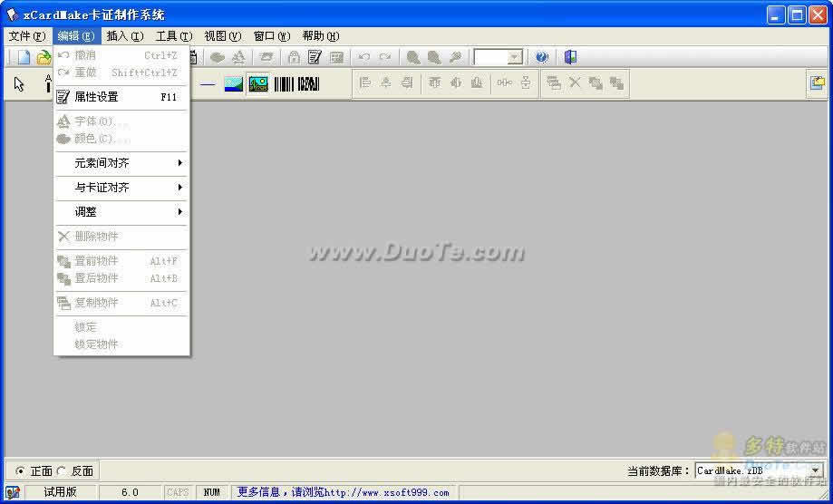Choose 锁定 menu entry
This screenshot has height=504, width=833.
[x=122, y=327]
